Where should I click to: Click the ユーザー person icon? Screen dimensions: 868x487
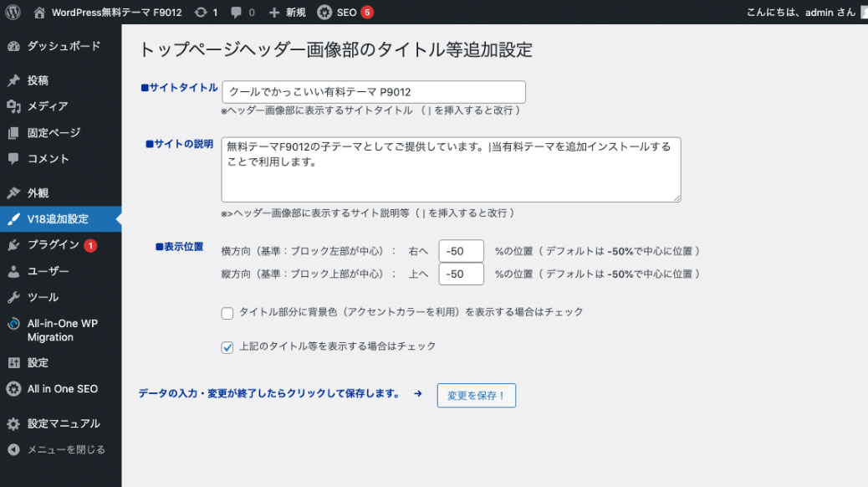(14, 271)
